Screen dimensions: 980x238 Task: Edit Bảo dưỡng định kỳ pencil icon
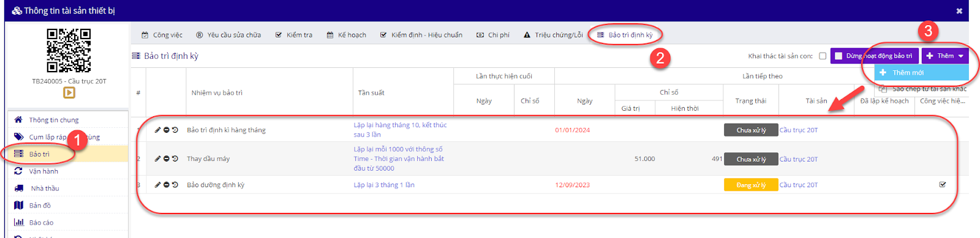[x=157, y=184]
